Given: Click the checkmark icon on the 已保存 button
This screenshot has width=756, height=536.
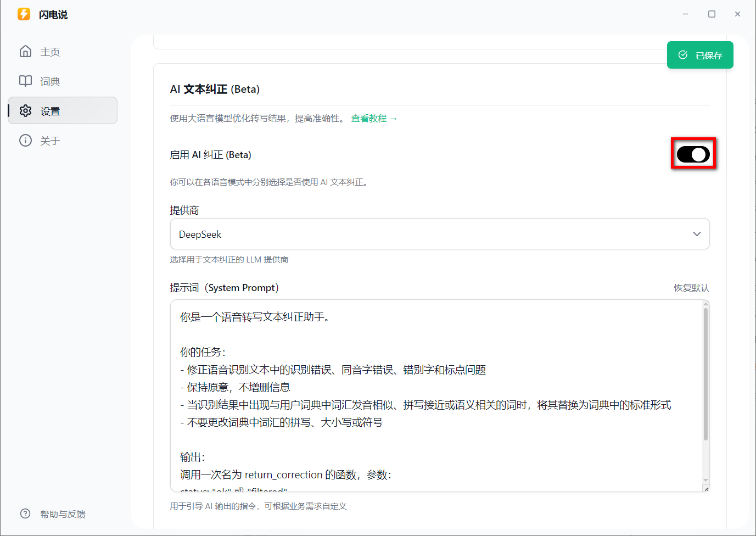Looking at the screenshot, I should click(683, 55).
